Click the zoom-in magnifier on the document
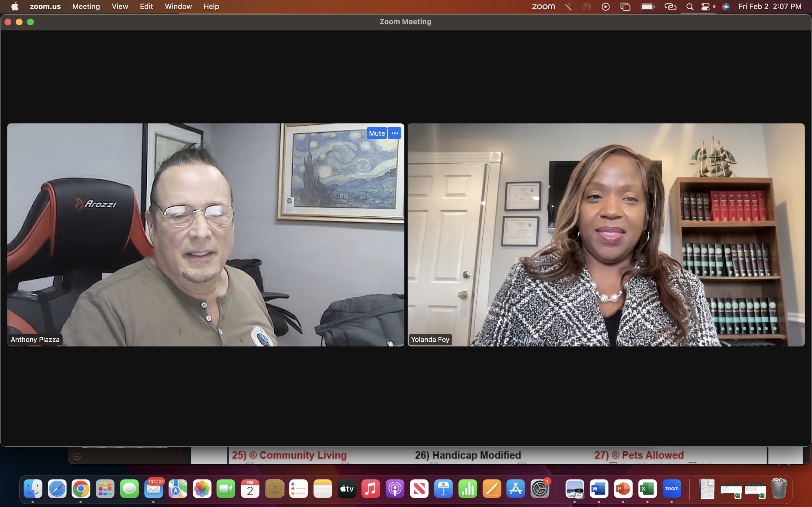Screen dimensions: 812x507 (x=77, y=456)
